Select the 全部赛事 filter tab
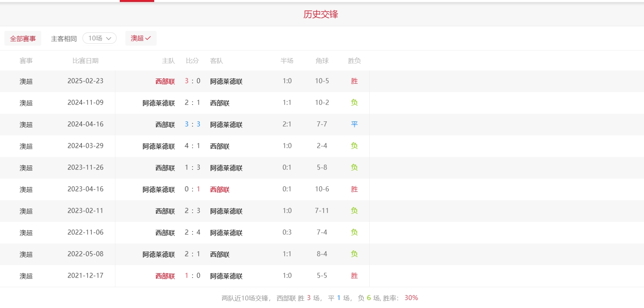This screenshot has width=644, height=308. click(x=23, y=38)
